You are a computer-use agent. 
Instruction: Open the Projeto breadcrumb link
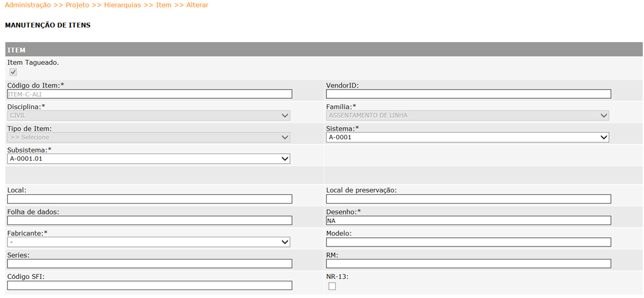pyautogui.click(x=77, y=6)
